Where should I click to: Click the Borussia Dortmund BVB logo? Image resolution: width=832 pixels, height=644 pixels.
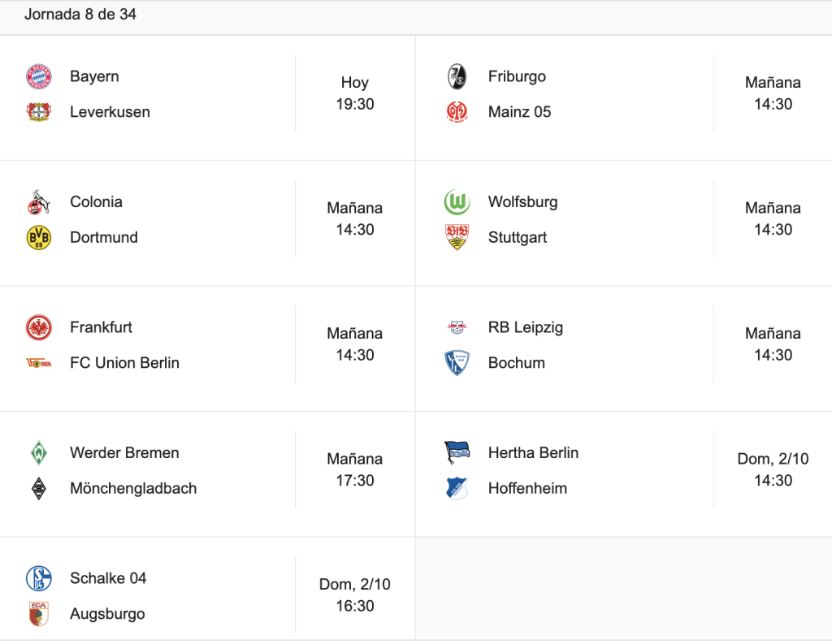(39, 237)
